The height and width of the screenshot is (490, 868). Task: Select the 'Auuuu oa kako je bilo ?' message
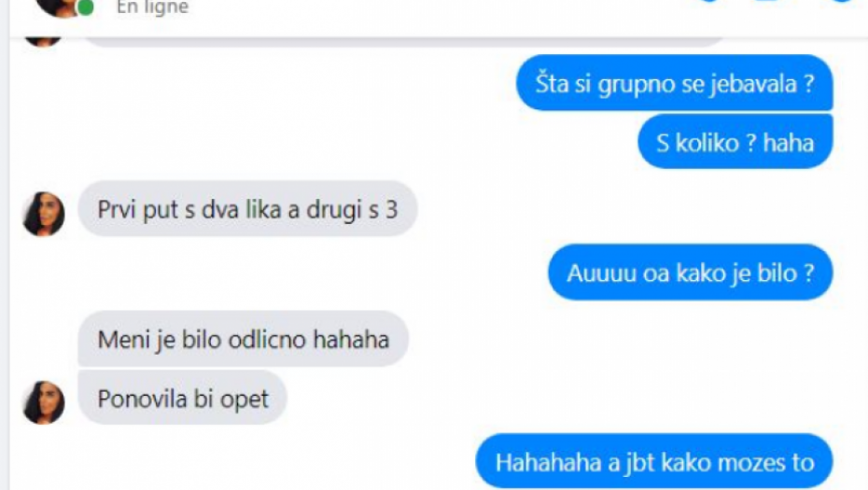pos(691,273)
